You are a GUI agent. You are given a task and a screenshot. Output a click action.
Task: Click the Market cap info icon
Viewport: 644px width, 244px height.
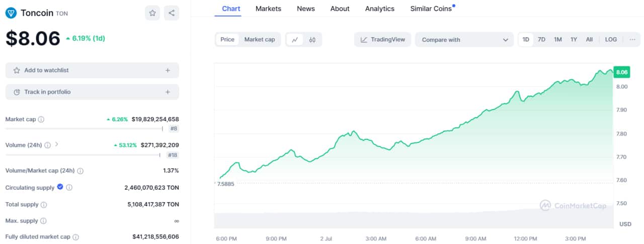41,120
